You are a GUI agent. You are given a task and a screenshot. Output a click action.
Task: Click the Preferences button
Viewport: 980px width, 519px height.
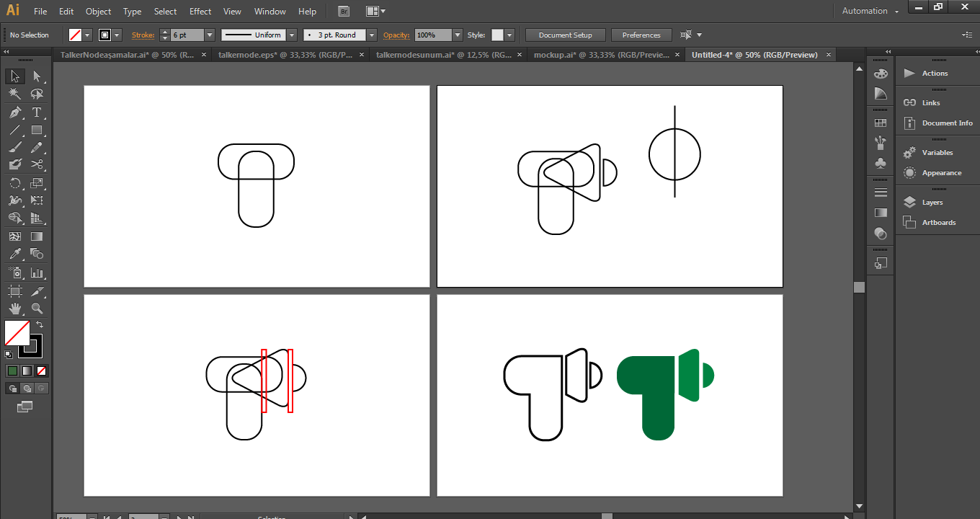(641, 35)
